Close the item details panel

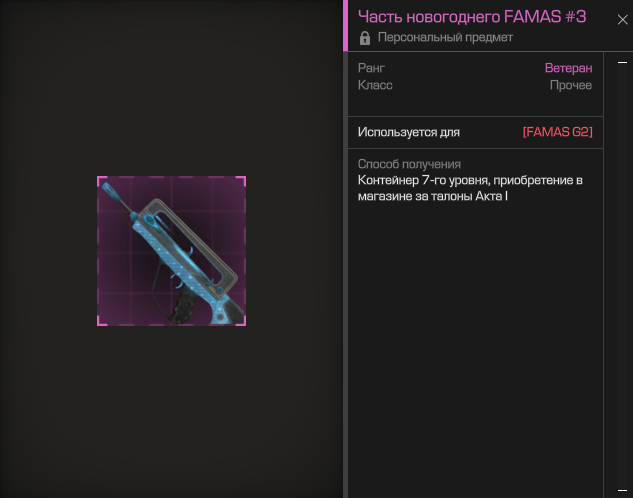pos(623,19)
